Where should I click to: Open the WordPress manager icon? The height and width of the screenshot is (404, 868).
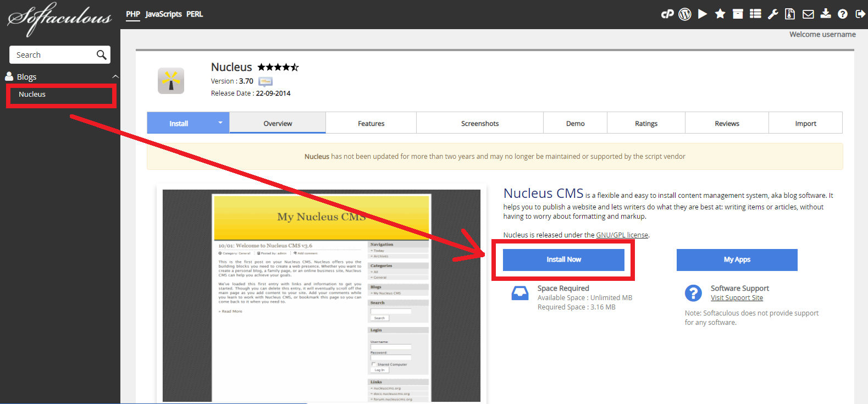(685, 14)
